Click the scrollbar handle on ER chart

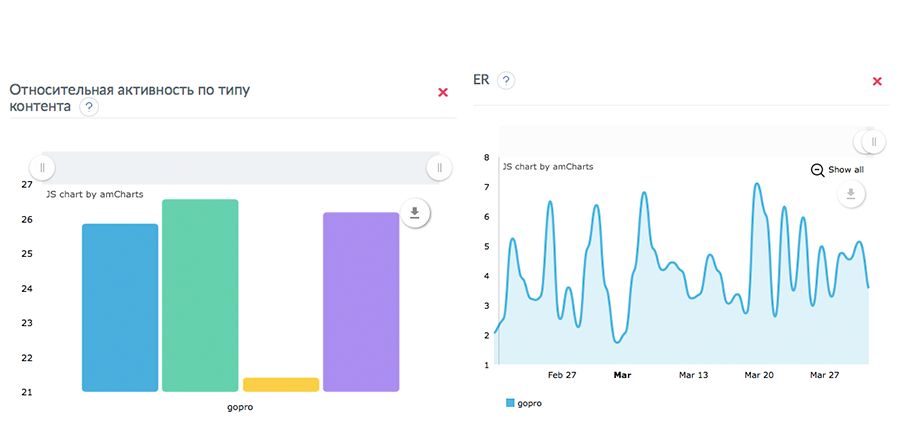(x=871, y=142)
